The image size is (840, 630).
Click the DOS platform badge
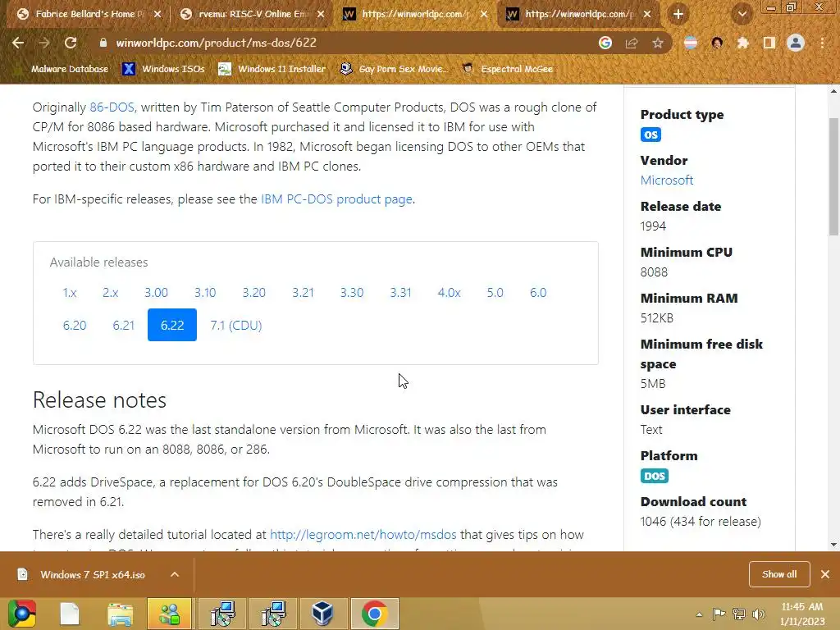(654, 476)
